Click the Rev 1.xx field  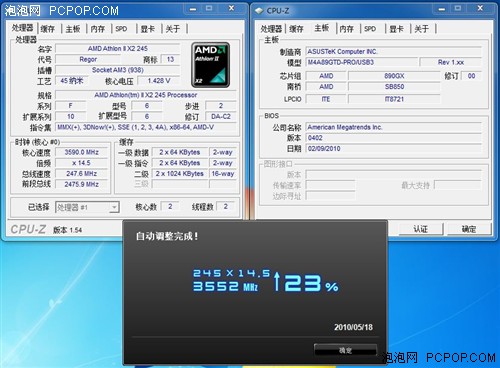pyautogui.click(x=451, y=62)
